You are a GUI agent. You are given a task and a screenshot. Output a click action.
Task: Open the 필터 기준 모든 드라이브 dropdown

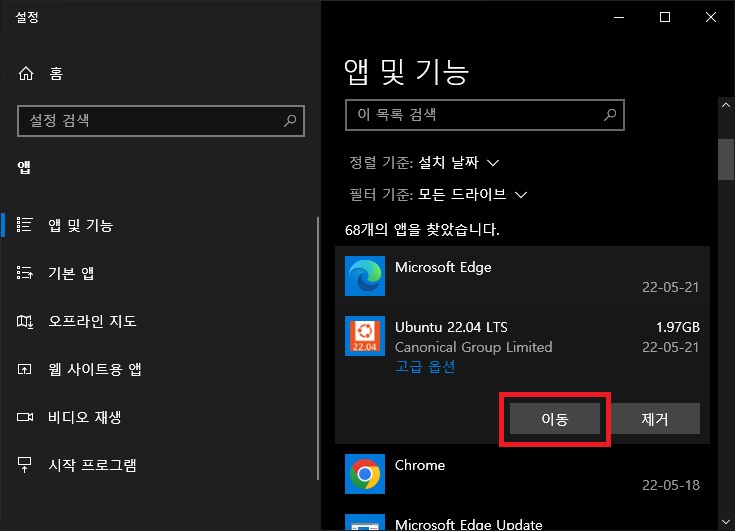(472, 194)
